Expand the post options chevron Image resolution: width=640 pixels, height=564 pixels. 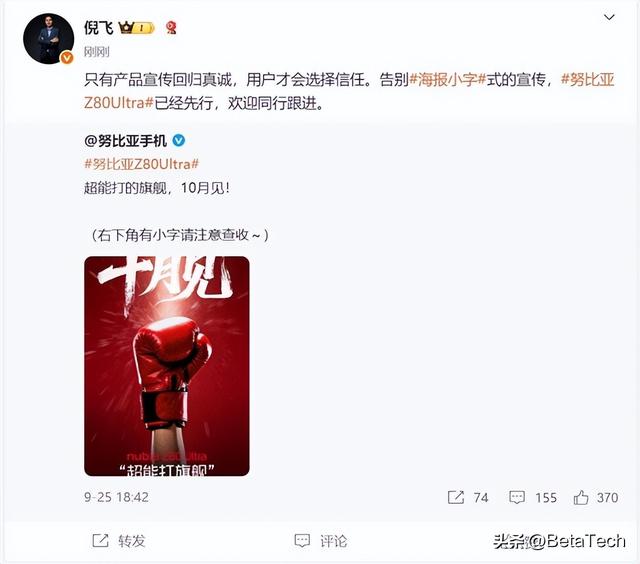[609, 17]
